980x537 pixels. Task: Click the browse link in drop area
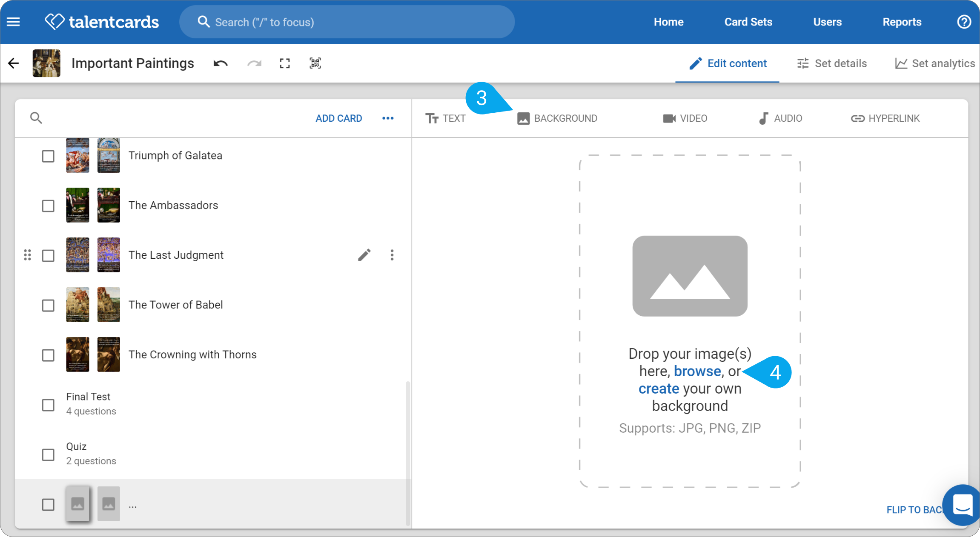coord(697,371)
